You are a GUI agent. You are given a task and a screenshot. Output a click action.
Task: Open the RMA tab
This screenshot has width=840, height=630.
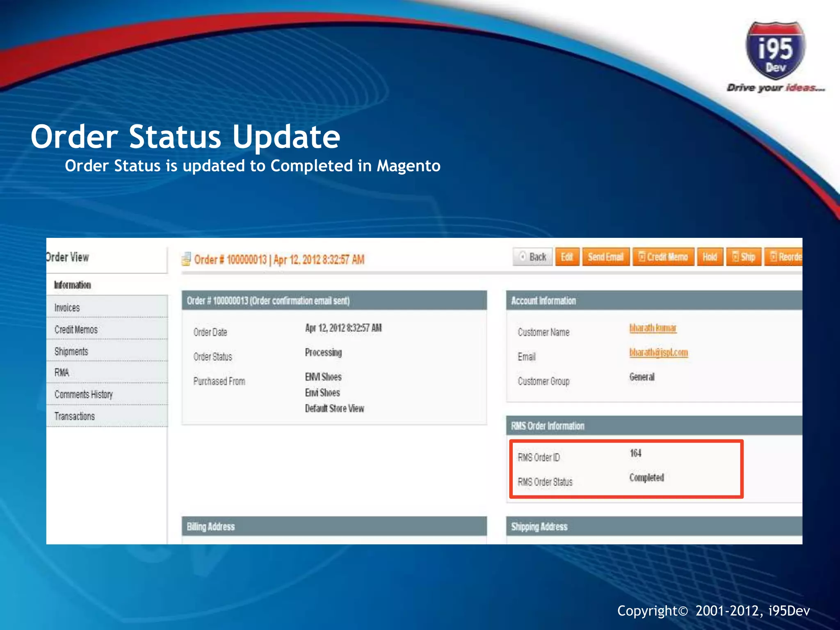click(x=107, y=372)
